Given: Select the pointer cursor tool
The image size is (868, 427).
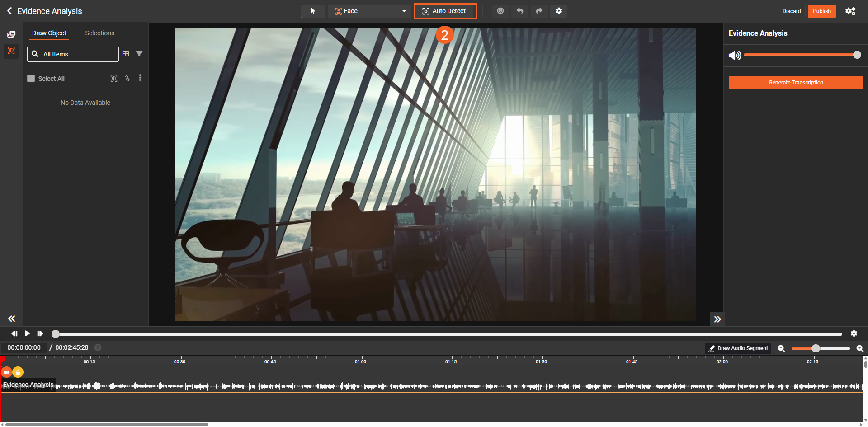Looking at the screenshot, I should [313, 11].
